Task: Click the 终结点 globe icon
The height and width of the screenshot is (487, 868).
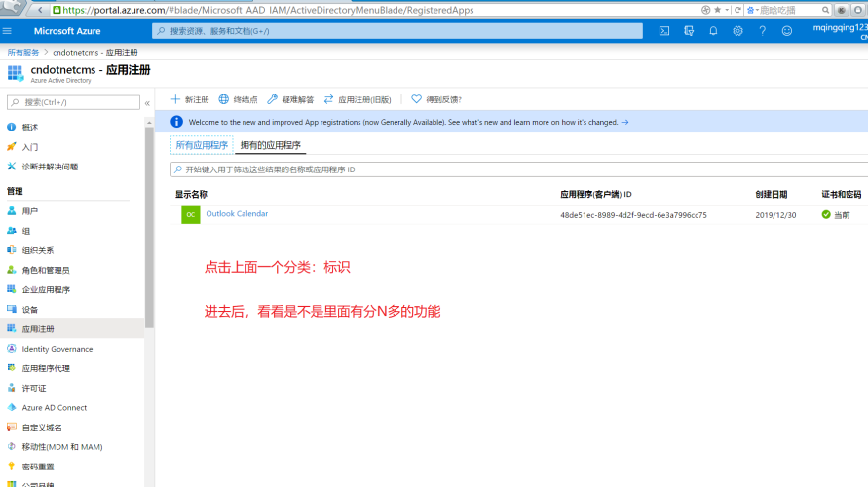Action: click(x=224, y=99)
